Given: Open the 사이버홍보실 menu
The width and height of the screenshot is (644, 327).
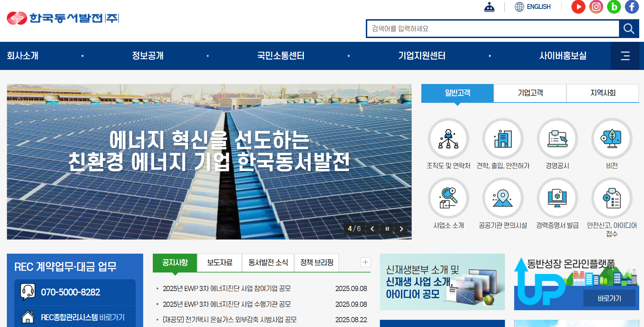Looking at the screenshot, I should (x=563, y=56).
